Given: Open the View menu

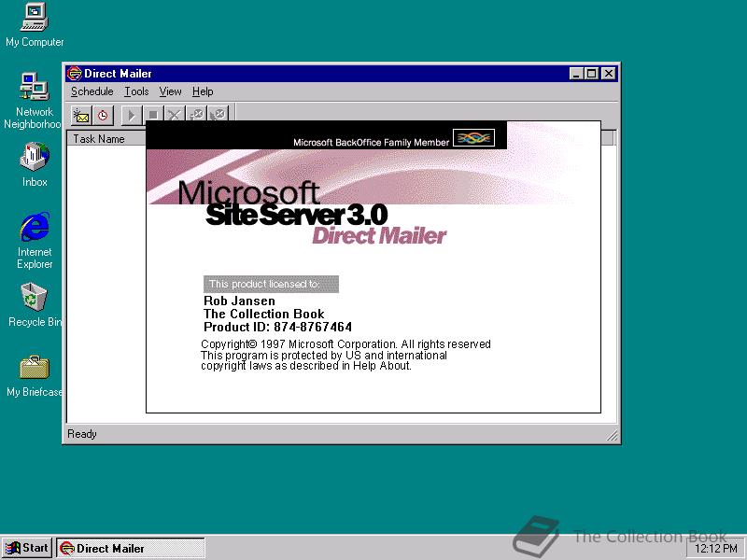Looking at the screenshot, I should [170, 91].
